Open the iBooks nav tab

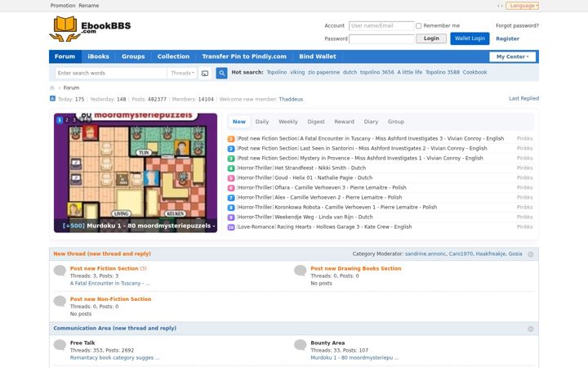click(x=98, y=56)
